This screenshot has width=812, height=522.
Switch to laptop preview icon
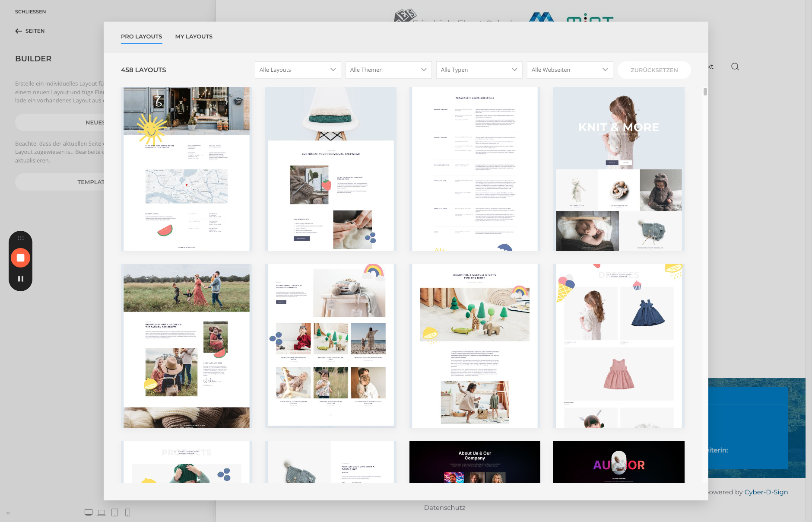click(x=101, y=512)
